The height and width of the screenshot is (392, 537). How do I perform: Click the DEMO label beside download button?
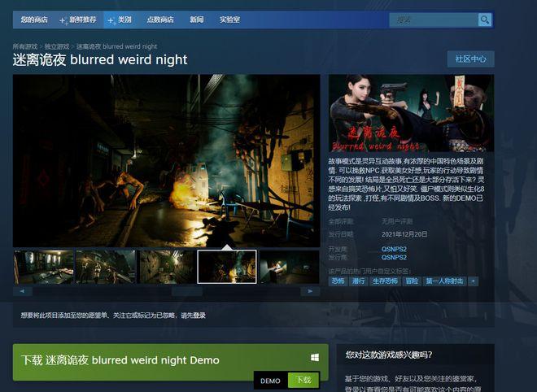click(270, 381)
